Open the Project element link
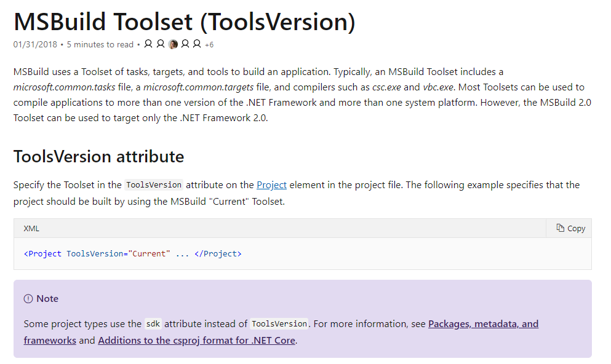This screenshot has width=611, height=364. (271, 185)
